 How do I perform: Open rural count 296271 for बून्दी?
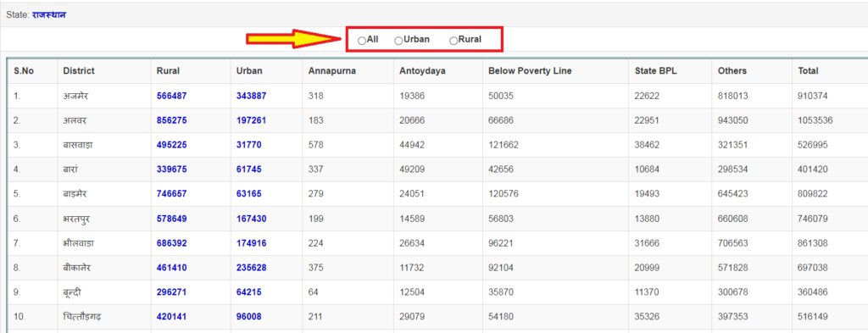click(x=171, y=292)
